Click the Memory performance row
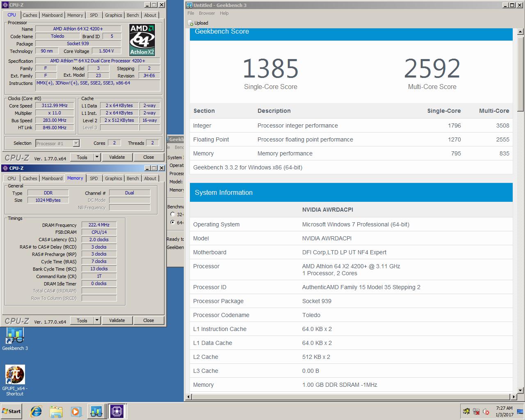525x420 pixels. pos(351,153)
